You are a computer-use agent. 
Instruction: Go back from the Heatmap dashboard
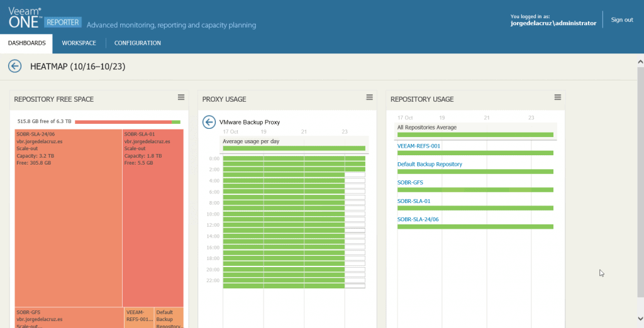tap(15, 66)
